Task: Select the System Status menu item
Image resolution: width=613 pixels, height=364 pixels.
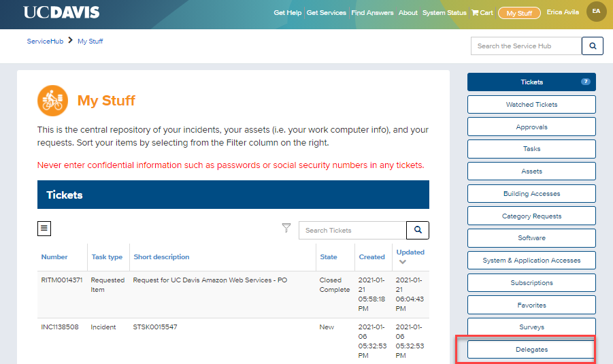Action: (x=444, y=13)
